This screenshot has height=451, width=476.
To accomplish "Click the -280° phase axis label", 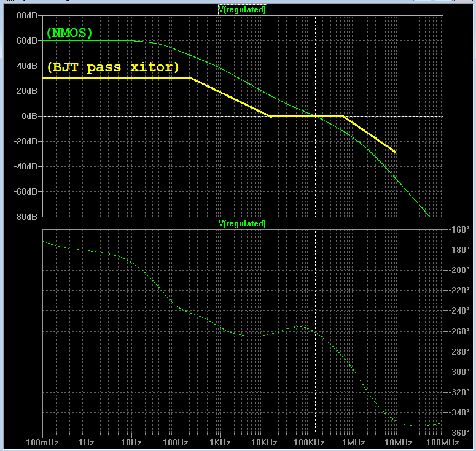I will pos(459,352).
